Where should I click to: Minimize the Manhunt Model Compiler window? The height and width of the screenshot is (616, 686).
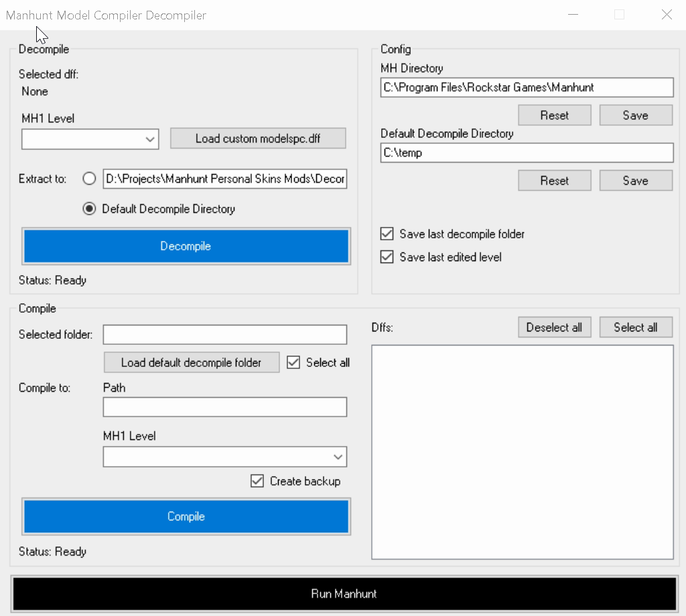pyautogui.click(x=573, y=15)
